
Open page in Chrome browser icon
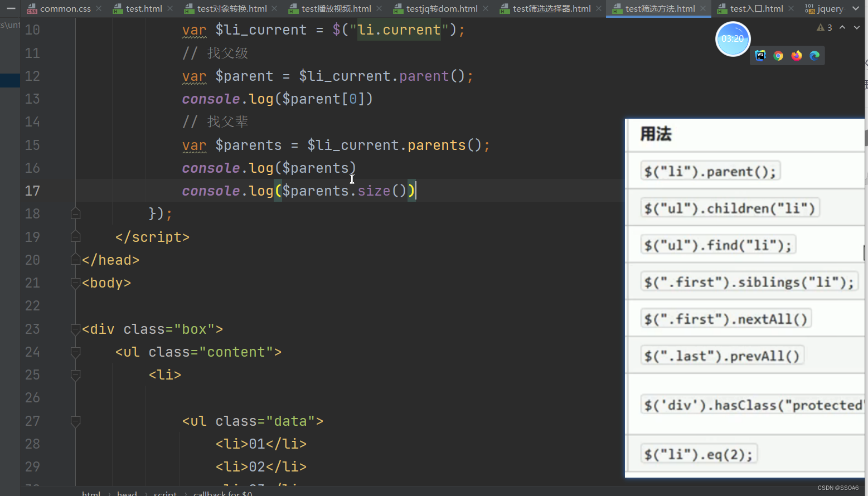click(x=778, y=55)
